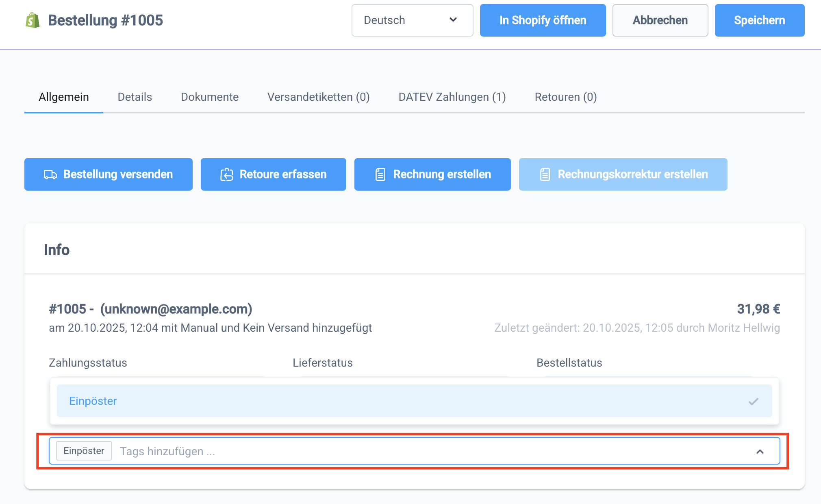The image size is (821, 504).
Task: Click the truck icon on Bestellung versenden
Action: (50, 175)
